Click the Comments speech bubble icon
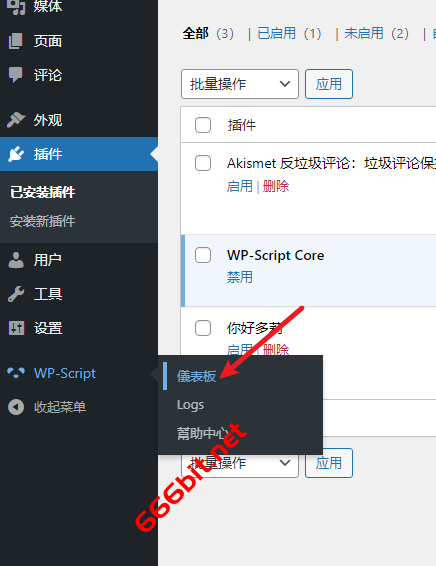This screenshot has height=566, width=436. (x=16, y=75)
